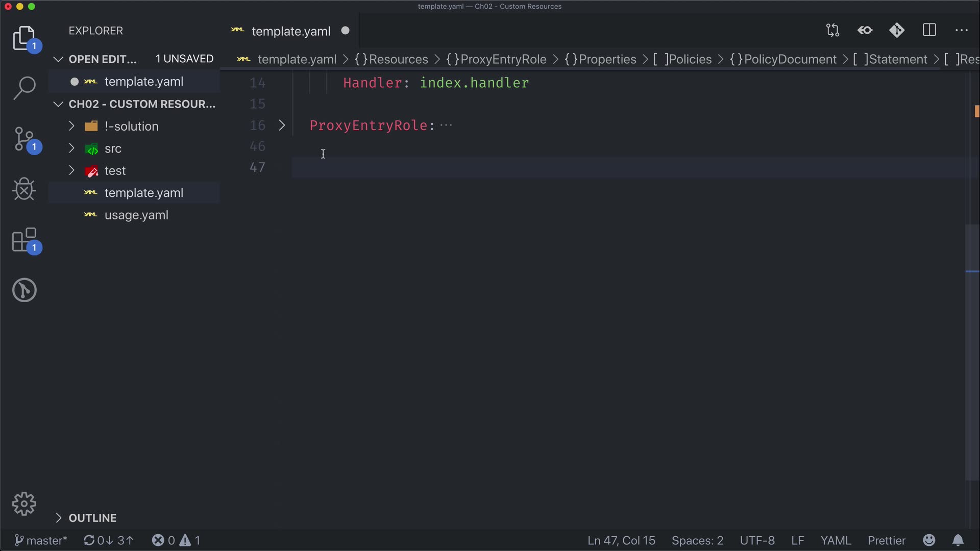Change the YAML language mode
Viewport: 980px width, 551px height.
pyautogui.click(x=835, y=540)
